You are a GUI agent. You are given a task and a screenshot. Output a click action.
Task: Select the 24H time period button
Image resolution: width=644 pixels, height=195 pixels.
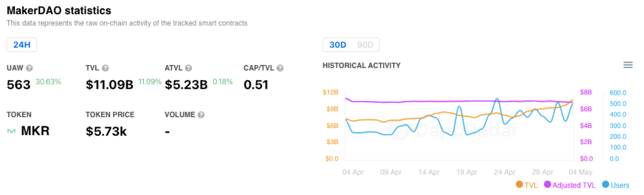[22, 45]
